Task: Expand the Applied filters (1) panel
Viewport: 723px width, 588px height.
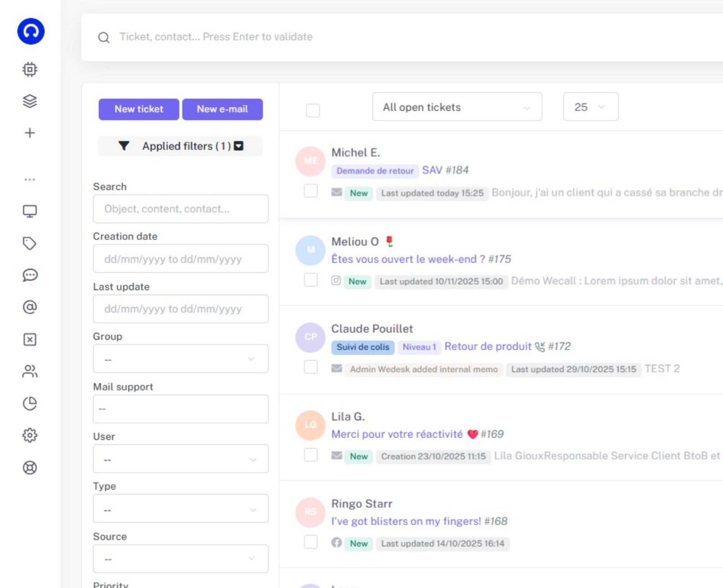Action: (180, 146)
